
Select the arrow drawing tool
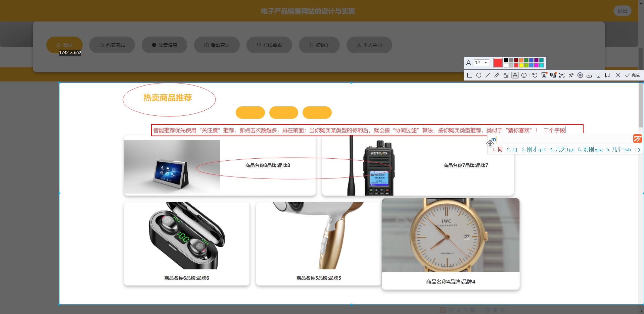[x=488, y=75]
